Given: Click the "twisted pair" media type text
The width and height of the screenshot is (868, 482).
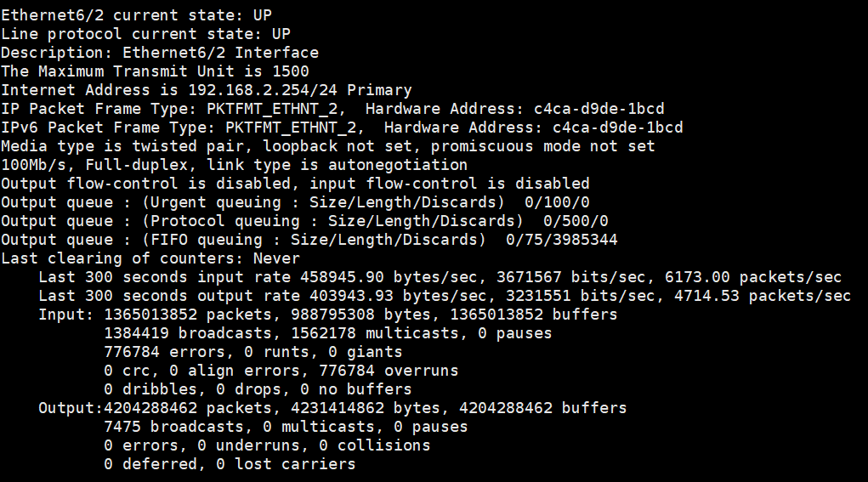Looking at the screenshot, I should pos(179,146).
